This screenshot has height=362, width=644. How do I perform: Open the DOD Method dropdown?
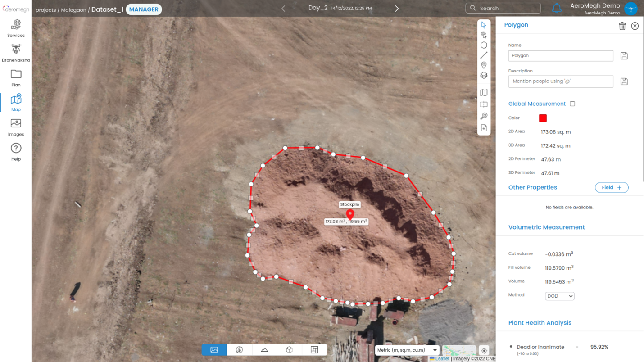559,296
